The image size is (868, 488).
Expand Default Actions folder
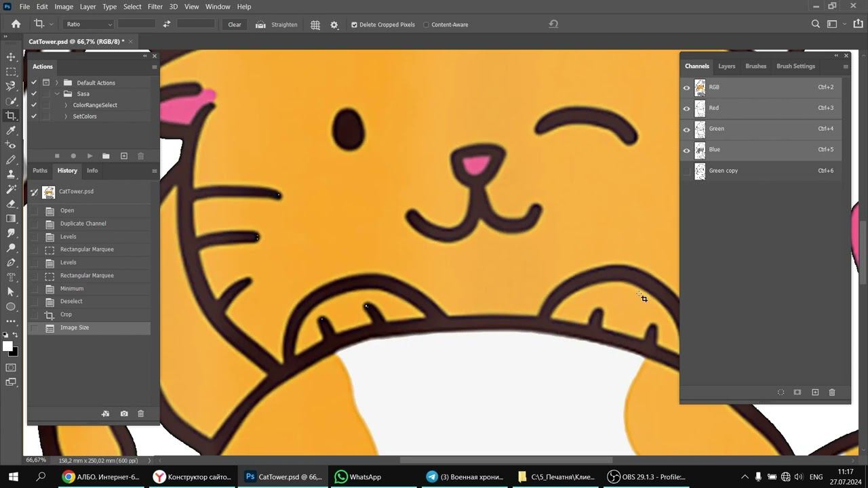tap(57, 83)
